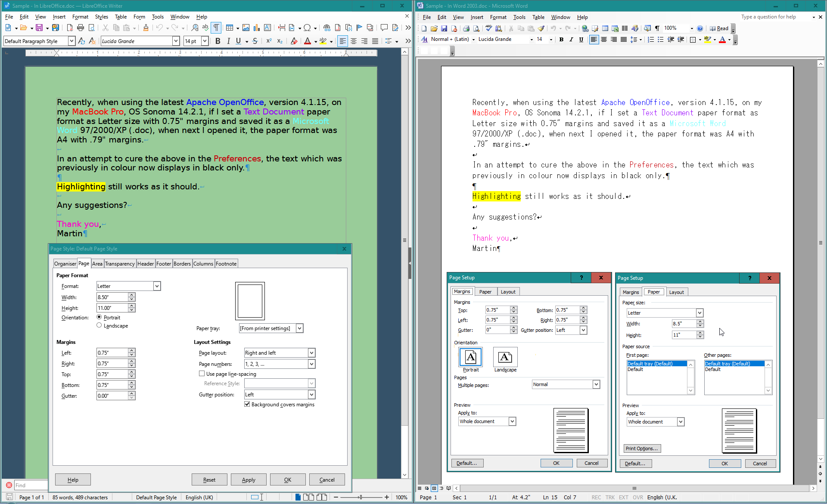The image size is (827, 504).
Task: Click Spelling and Grammar icon in Word
Action: coord(488,28)
